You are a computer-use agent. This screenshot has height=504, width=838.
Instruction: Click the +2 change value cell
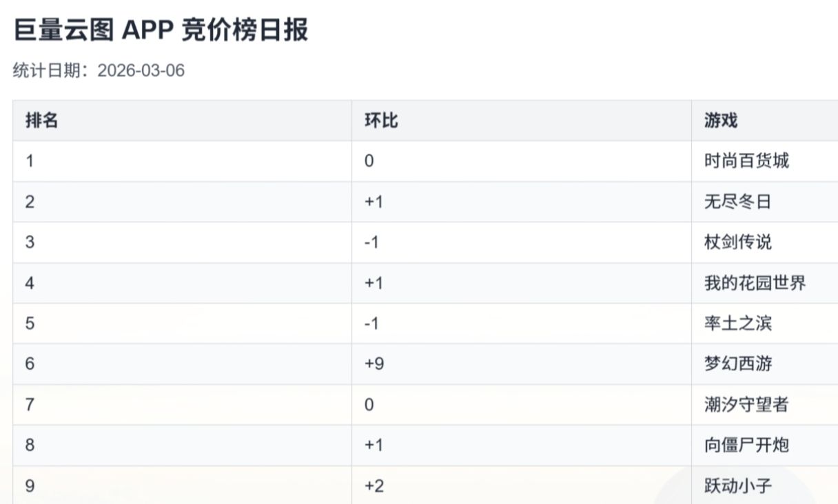(374, 486)
